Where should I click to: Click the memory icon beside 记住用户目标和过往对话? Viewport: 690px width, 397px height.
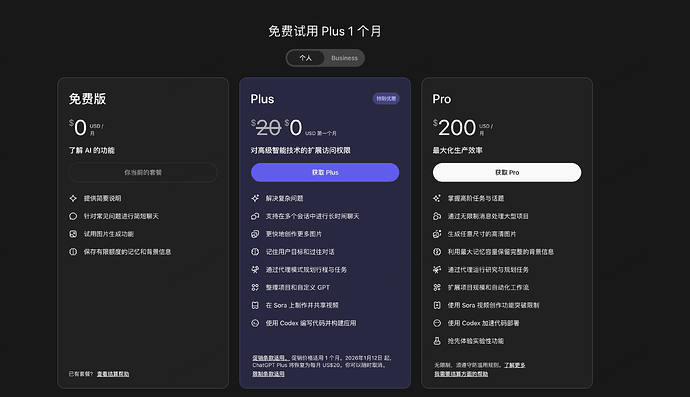coord(255,252)
